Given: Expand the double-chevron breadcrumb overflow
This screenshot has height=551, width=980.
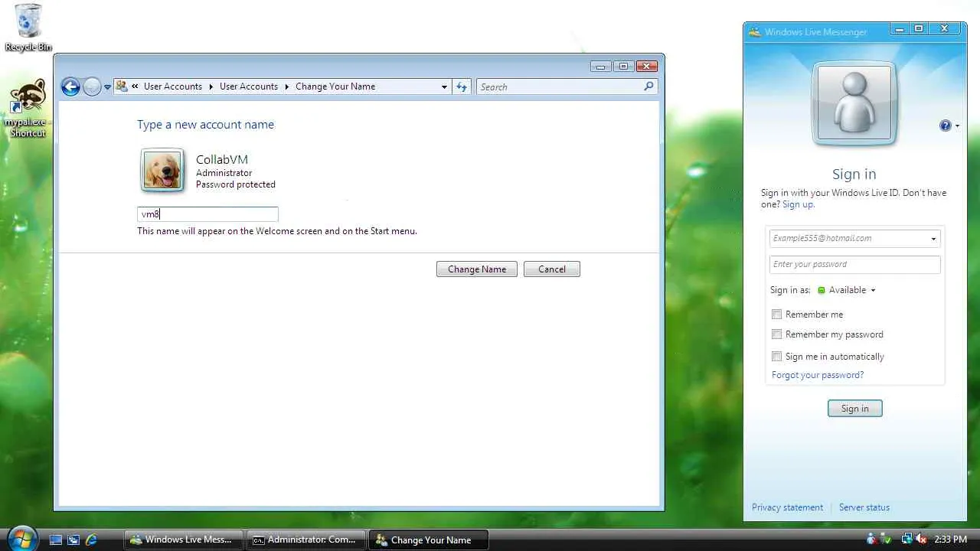Looking at the screenshot, I should point(135,86).
